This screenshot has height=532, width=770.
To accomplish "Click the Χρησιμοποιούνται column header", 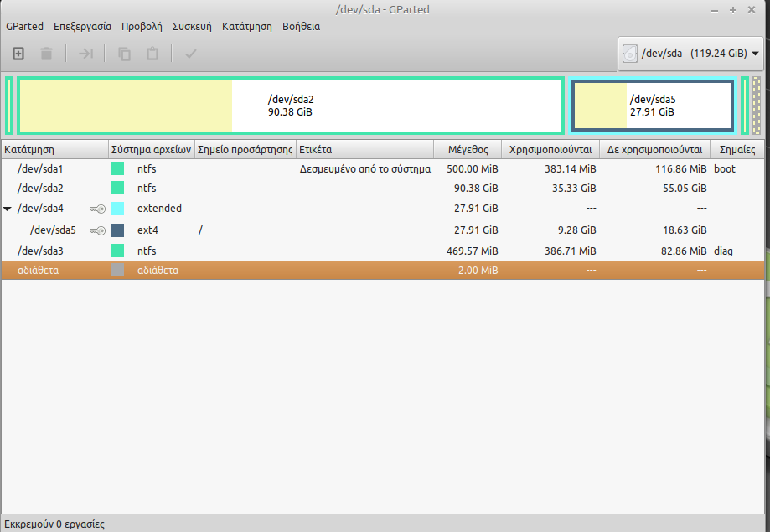I will [x=550, y=149].
